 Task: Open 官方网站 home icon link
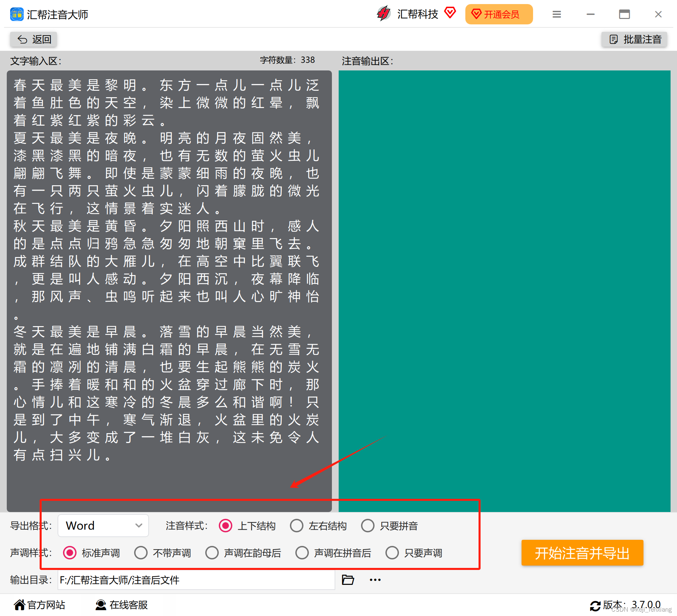click(39, 604)
